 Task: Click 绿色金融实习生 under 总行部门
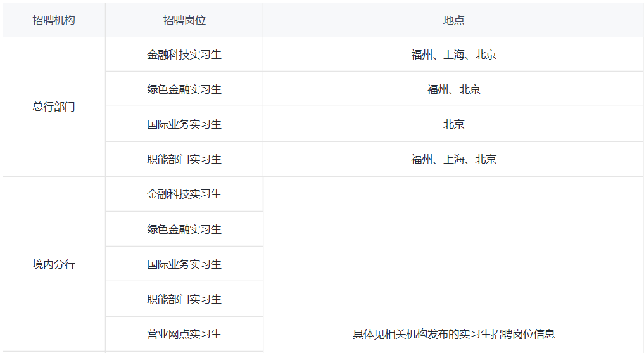tap(184, 89)
